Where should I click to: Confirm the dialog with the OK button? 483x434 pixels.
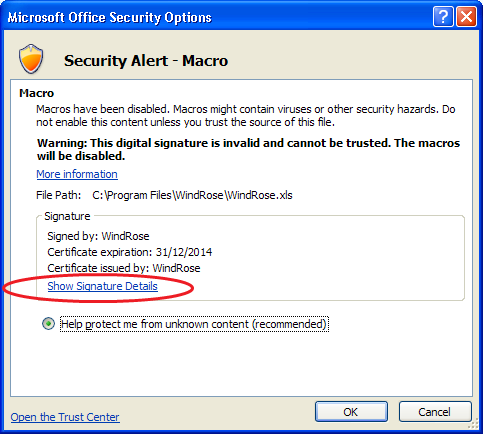coord(351,412)
